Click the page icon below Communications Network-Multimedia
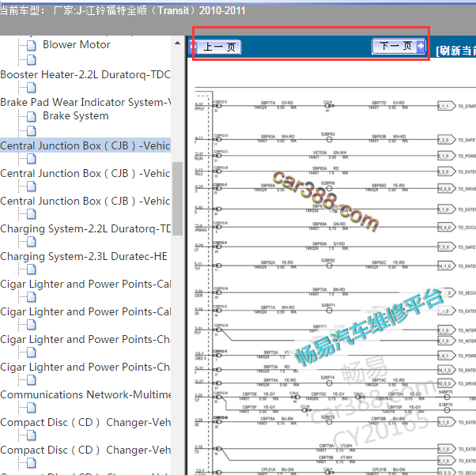This screenshot has height=475, width=476. (x=32, y=408)
